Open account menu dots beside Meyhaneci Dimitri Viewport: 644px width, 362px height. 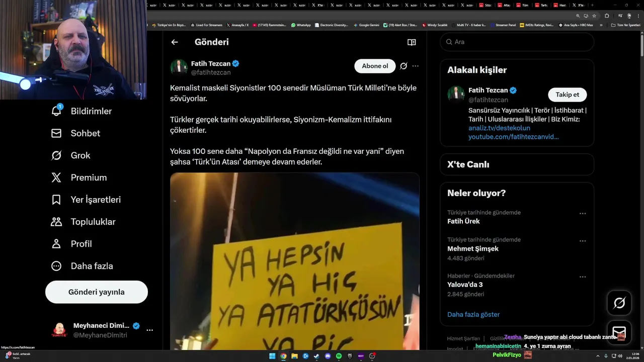149,330
